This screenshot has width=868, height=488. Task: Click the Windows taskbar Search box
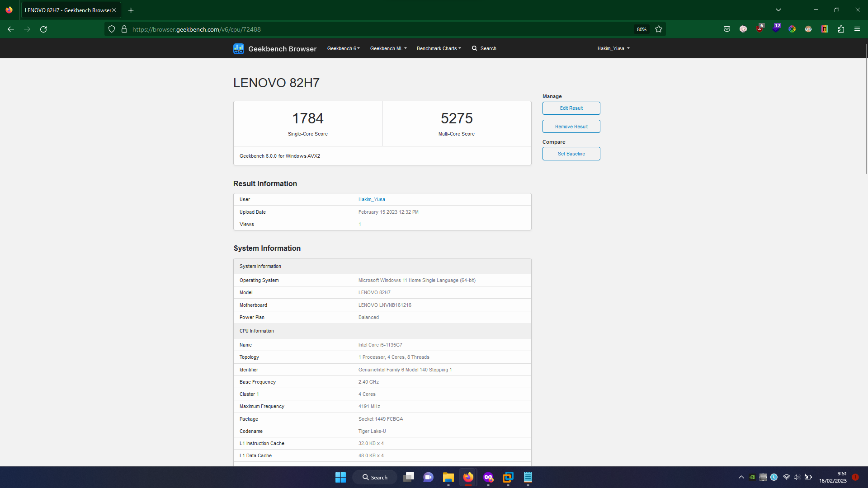point(375,477)
